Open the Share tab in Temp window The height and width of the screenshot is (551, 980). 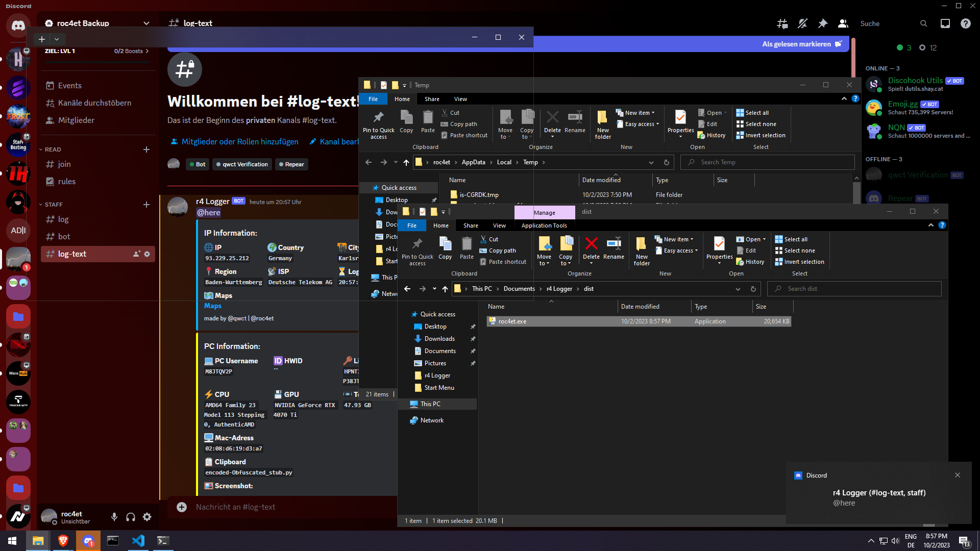432,99
